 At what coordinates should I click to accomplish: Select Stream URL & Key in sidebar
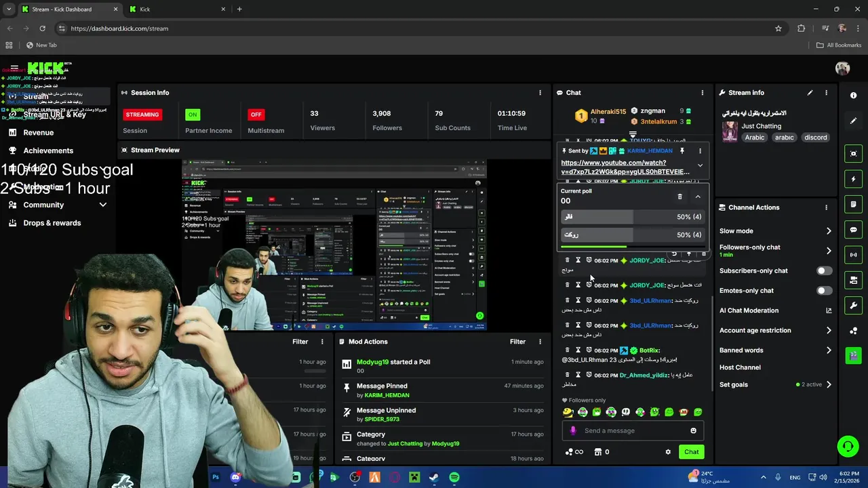54,115
